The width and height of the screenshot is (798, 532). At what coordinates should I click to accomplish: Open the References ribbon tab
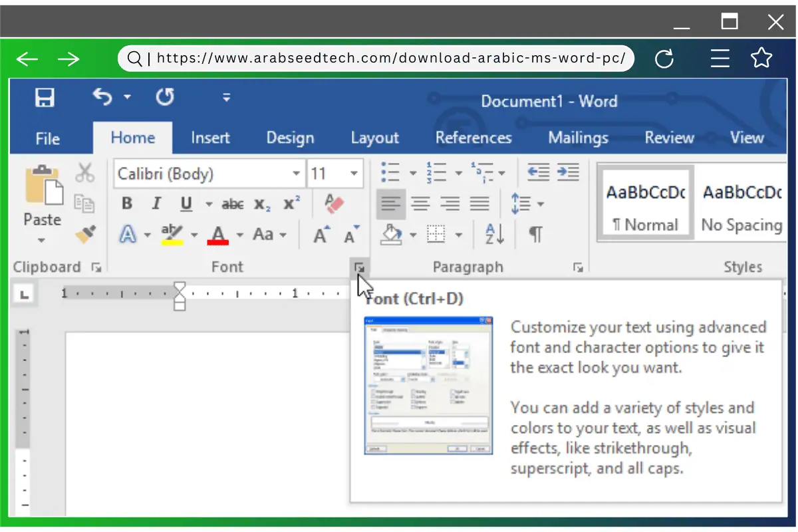[473, 138]
